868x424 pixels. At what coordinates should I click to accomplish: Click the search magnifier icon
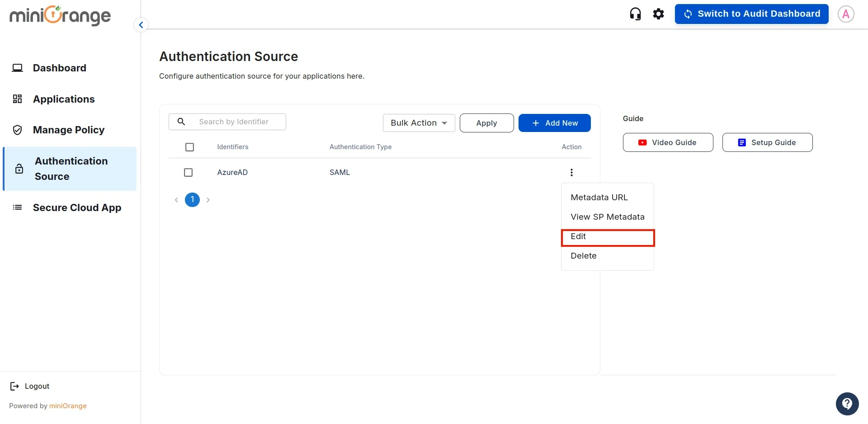click(x=181, y=122)
